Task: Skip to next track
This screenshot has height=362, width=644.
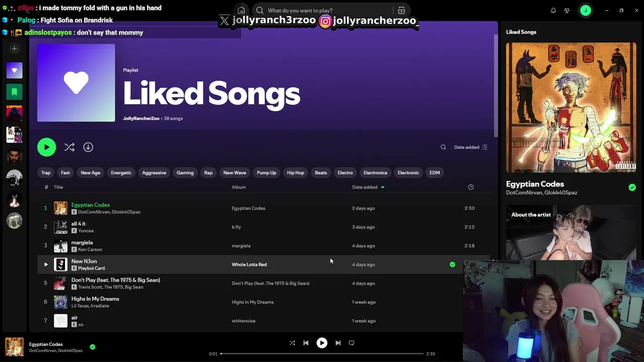Action: (338, 343)
